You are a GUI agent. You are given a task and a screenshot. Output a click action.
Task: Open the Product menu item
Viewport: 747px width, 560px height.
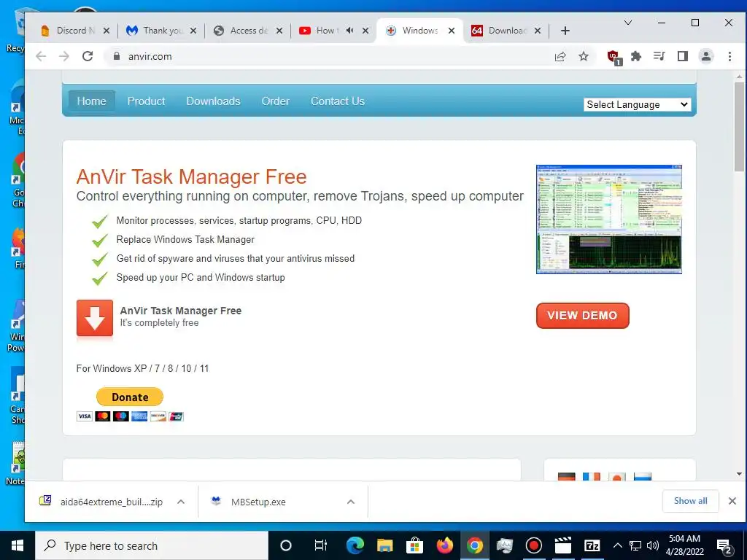click(146, 101)
